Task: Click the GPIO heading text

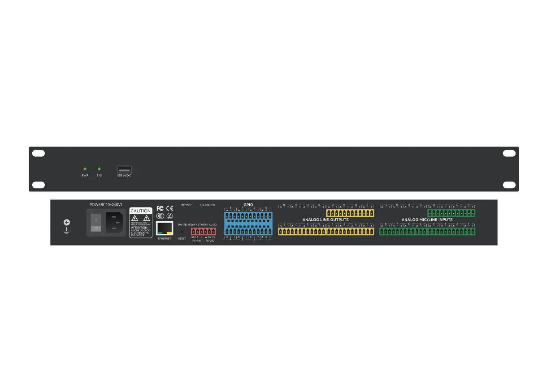Action: pyautogui.click(x=248, y=205)
